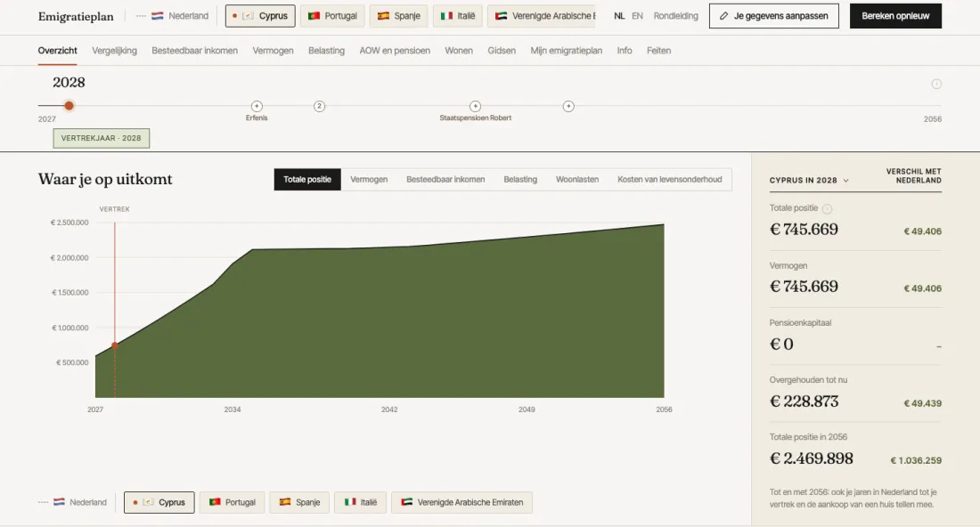This screenshot has width=980, height=527.
Task: Click the red departure point on the chart
Action: [115, 345]
